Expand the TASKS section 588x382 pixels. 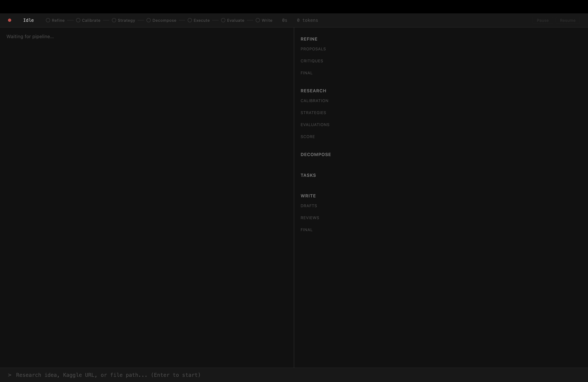pyautogui.click(x=308, y=175)
